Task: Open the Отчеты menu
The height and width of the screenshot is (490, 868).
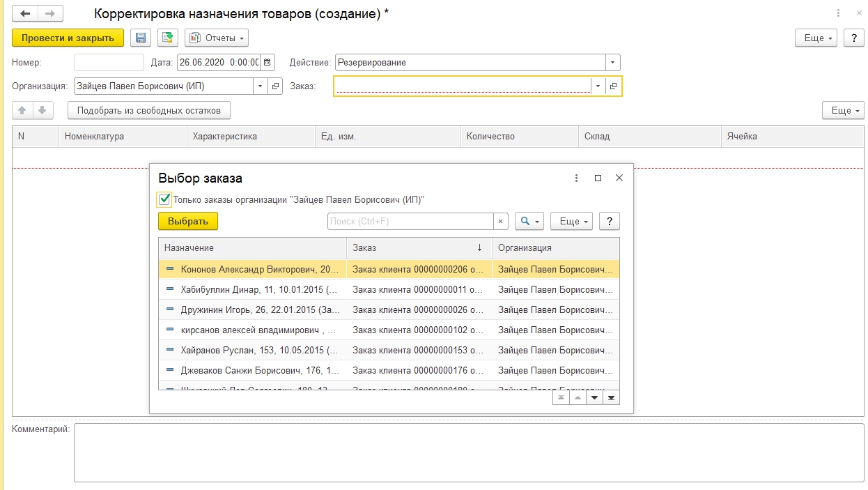Action: click(217, 38)
